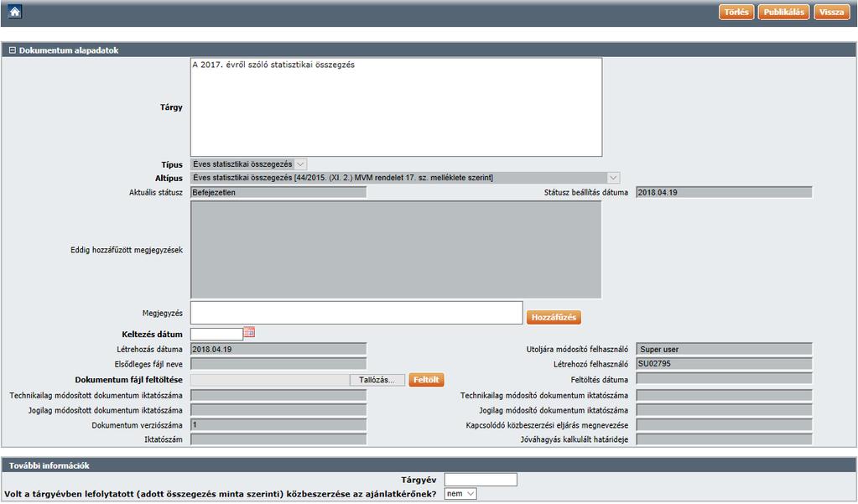Click the Feltöltés dátuma field
This screenshot has width=858, height=504.
(x=724, y=379)
